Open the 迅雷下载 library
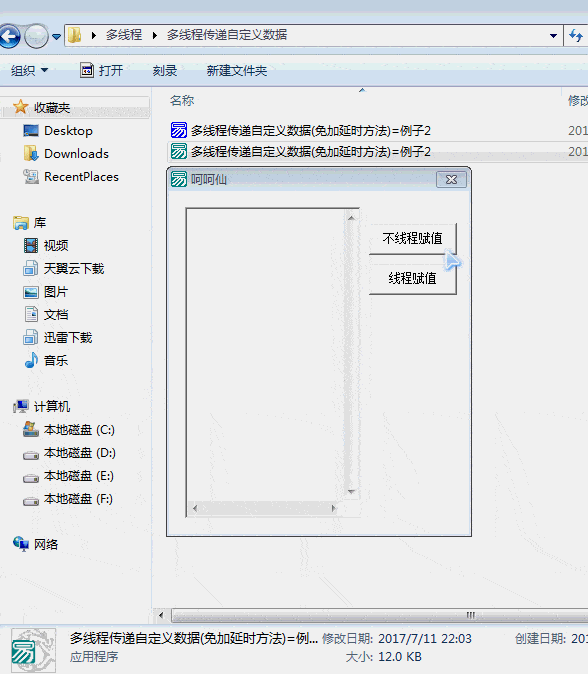Viewport: 588px width, 674px height. pyautogui.click(x=58, y=337)
